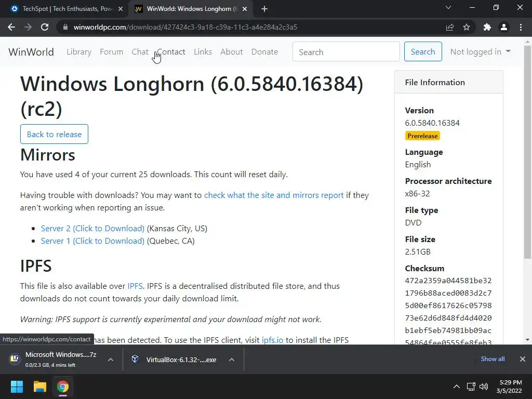Open the volume tray icon
This screenshot has width=532, height=399.
pos(484,387)
